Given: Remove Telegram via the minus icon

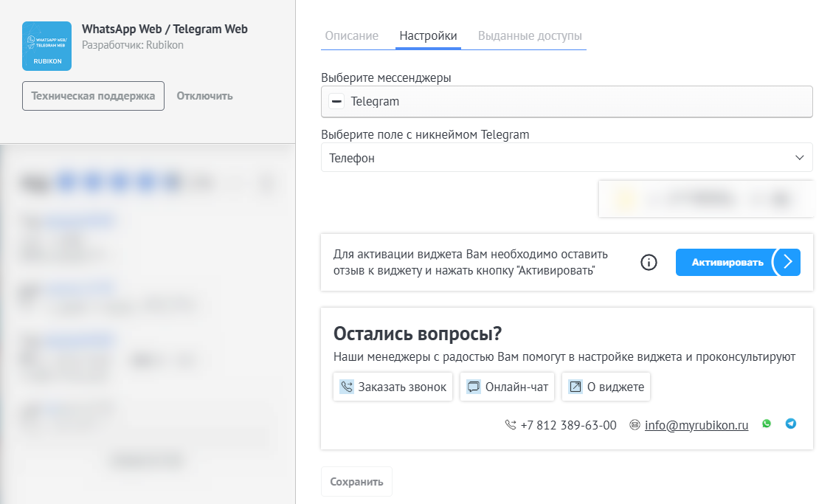Looking at the screenshot, I should pos(336,101).
